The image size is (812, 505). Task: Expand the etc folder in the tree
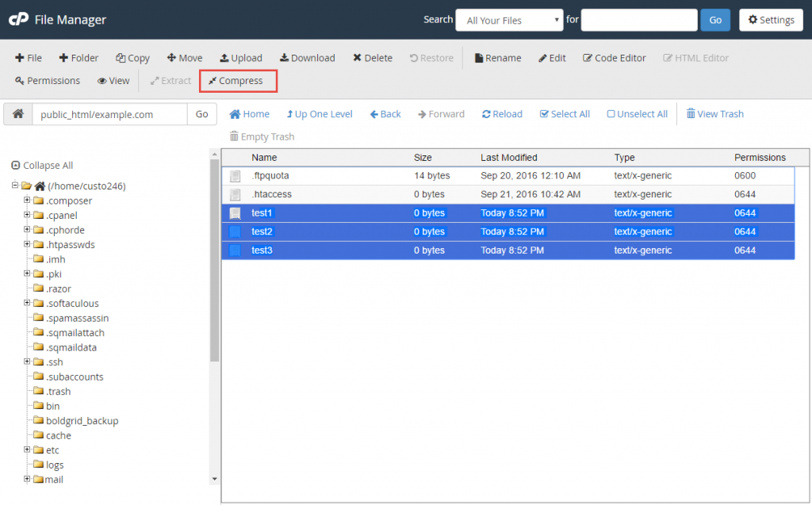point(26,450)
